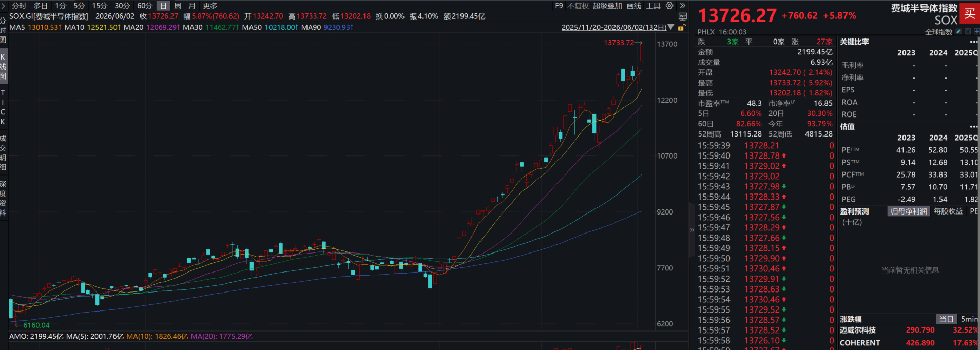The image size is (980, 350).
Task: Select the 60分 period tab
Action: tap(145, 6)
